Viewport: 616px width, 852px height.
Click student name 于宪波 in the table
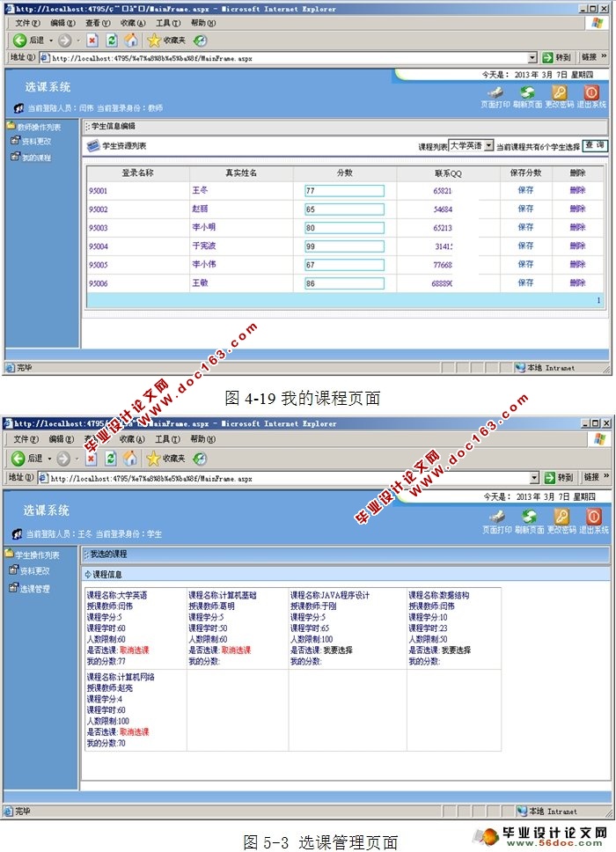point(203,246)
